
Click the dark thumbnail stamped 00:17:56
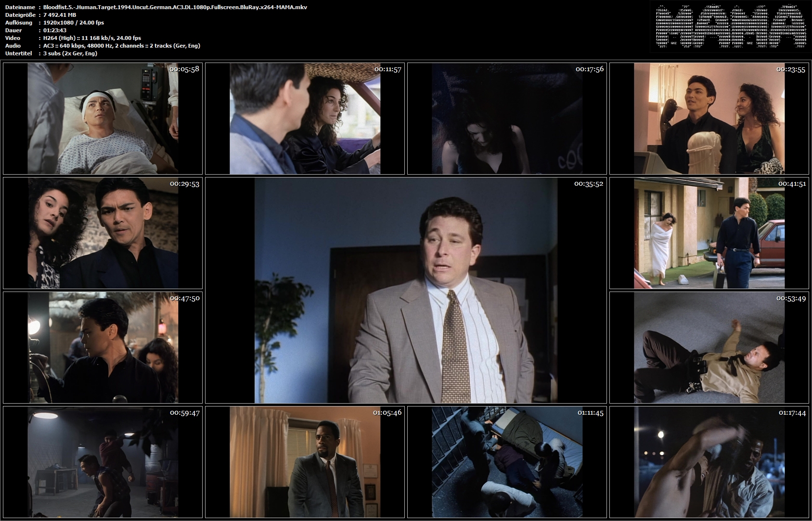pyautogui.click(x=507, y=118)
